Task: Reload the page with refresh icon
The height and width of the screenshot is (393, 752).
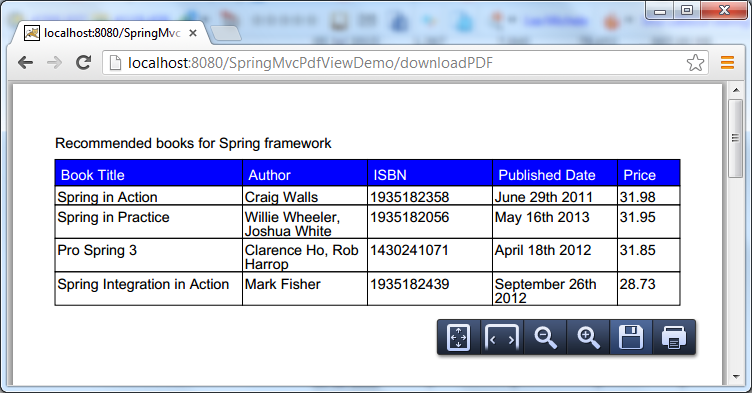Action: click(83, 62)
